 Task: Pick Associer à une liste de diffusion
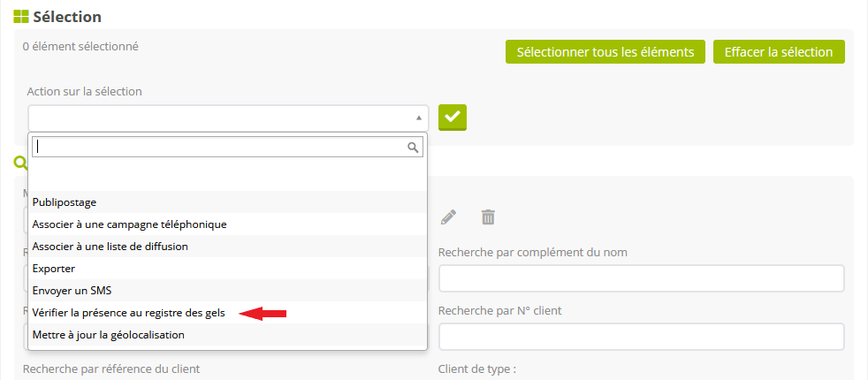click(110, 247)
